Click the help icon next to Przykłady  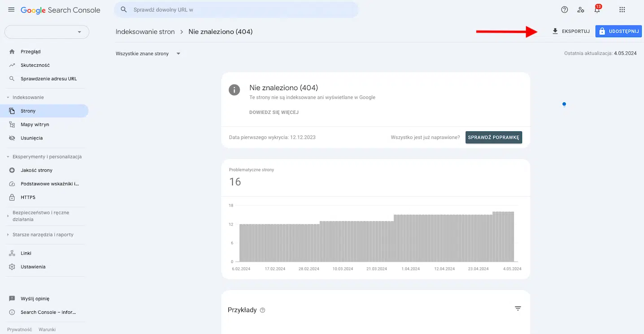(x=262, y=310)
